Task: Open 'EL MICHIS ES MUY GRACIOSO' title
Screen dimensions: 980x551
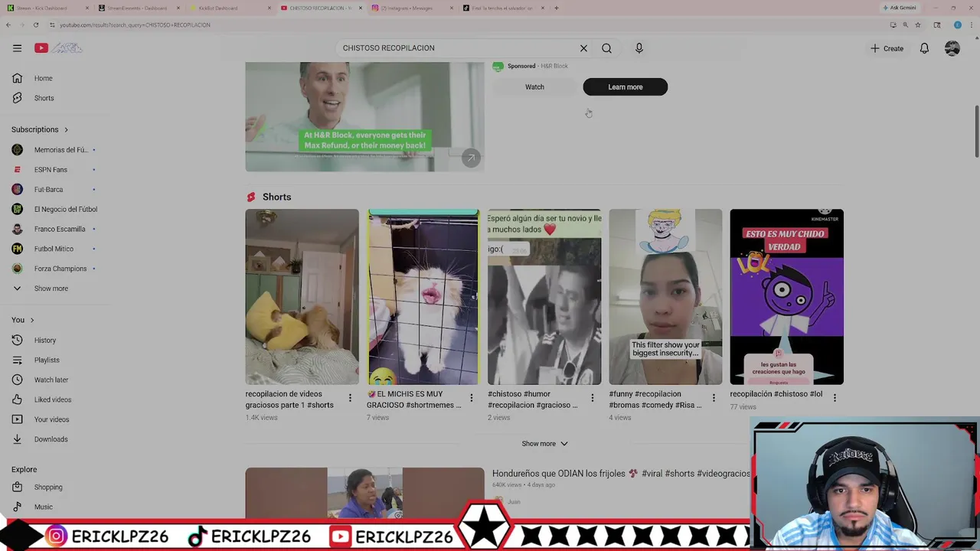Action: coord(413,399)
